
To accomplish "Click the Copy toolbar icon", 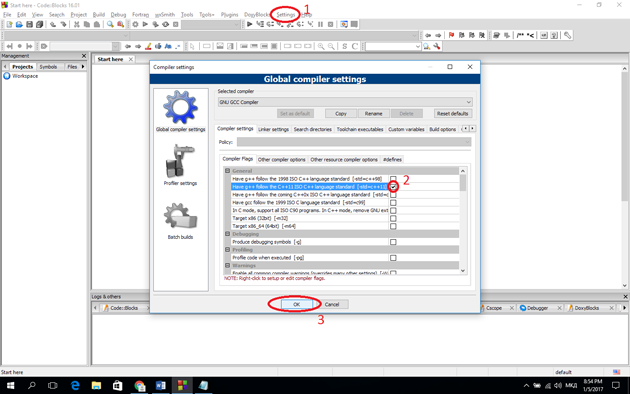I will pyautogui.click(x=87, y=24).
